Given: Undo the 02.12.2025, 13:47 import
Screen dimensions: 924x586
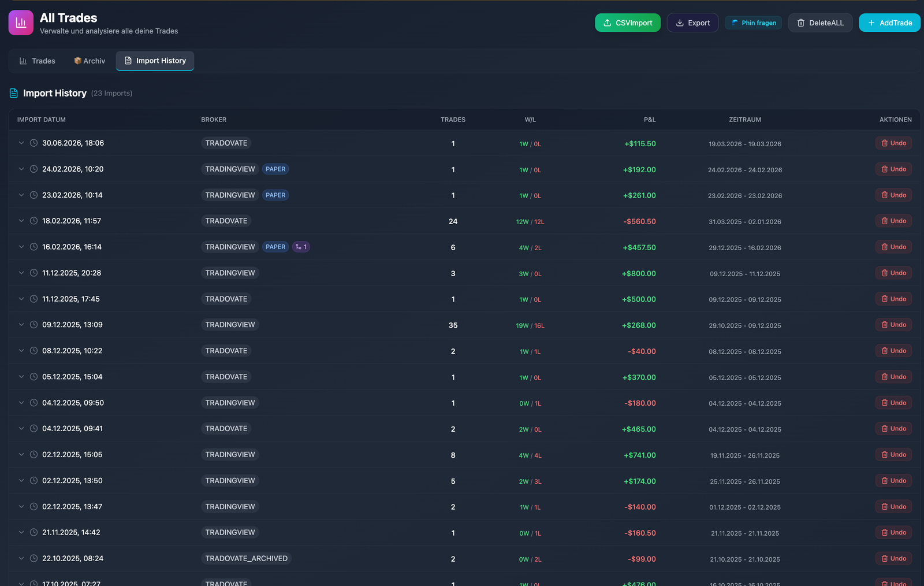Looking at the screenshot, I should click(893, 506).
